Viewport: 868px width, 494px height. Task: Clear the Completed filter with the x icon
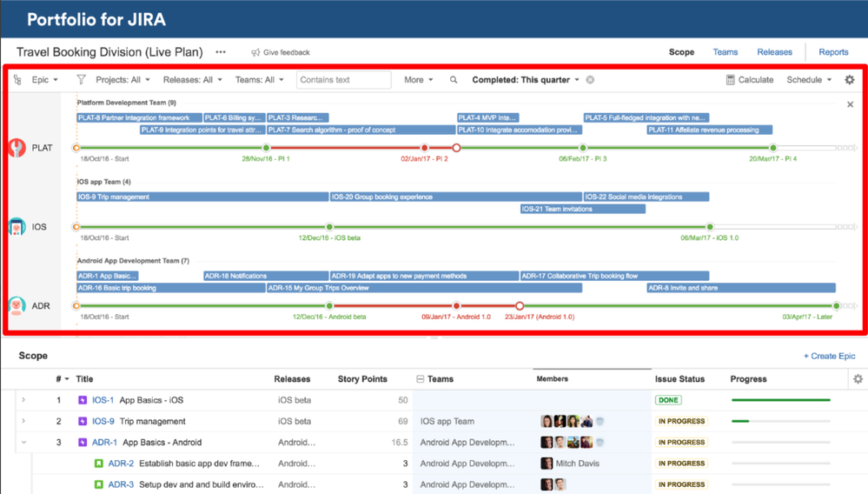[590, 80]
